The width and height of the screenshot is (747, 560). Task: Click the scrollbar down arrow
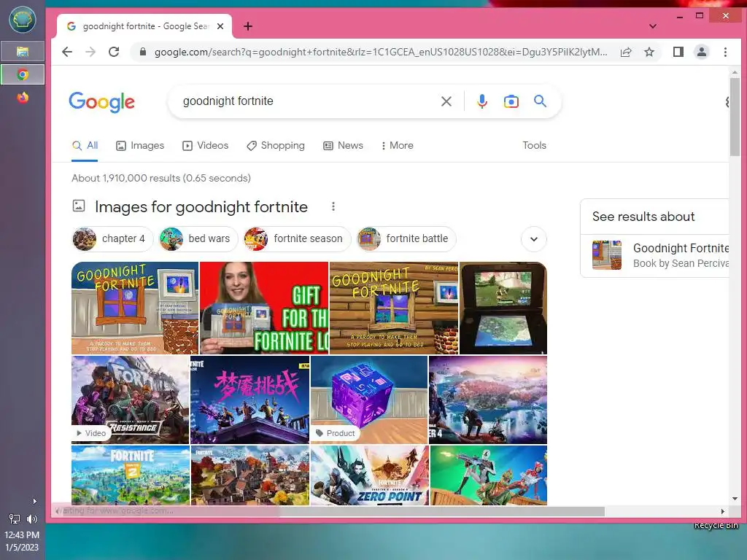(735, 499)
